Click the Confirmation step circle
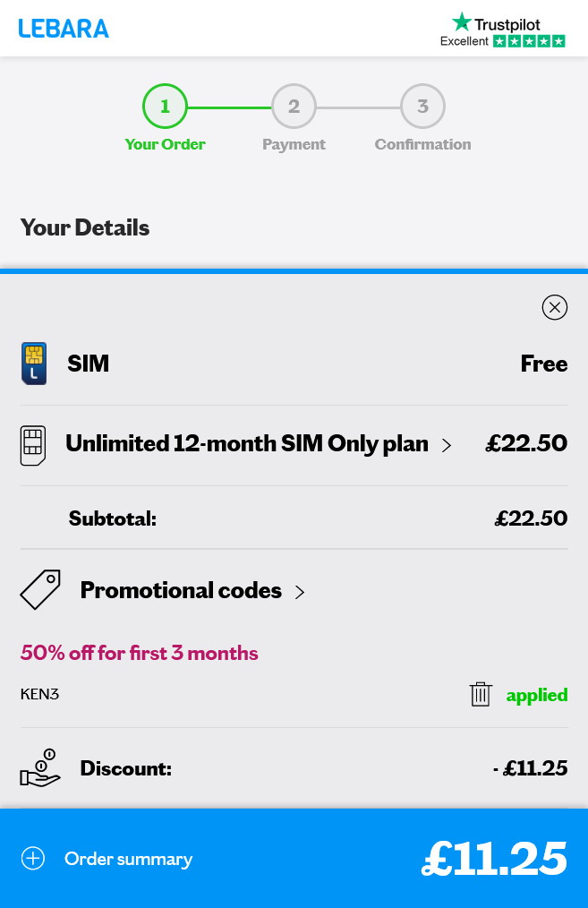 click(x=422, y=106)
